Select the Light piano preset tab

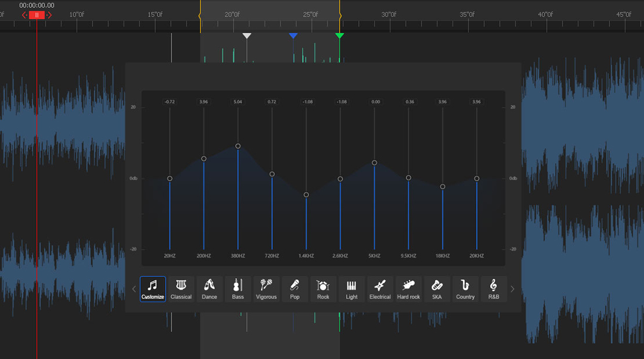click(x=351, y=288)
